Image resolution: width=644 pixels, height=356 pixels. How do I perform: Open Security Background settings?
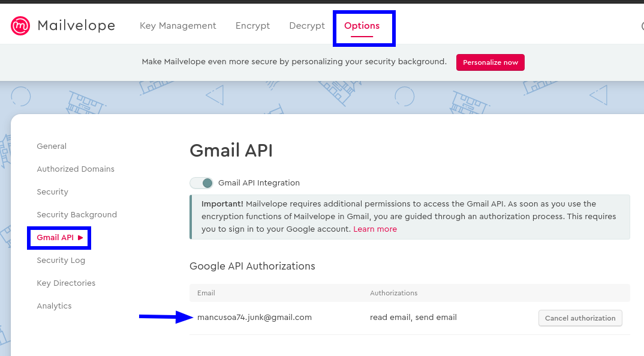click(77, 214)
